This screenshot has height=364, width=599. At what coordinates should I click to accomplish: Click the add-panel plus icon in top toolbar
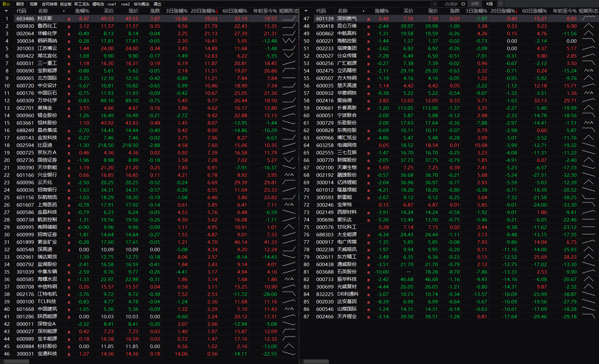pos(435,4)
